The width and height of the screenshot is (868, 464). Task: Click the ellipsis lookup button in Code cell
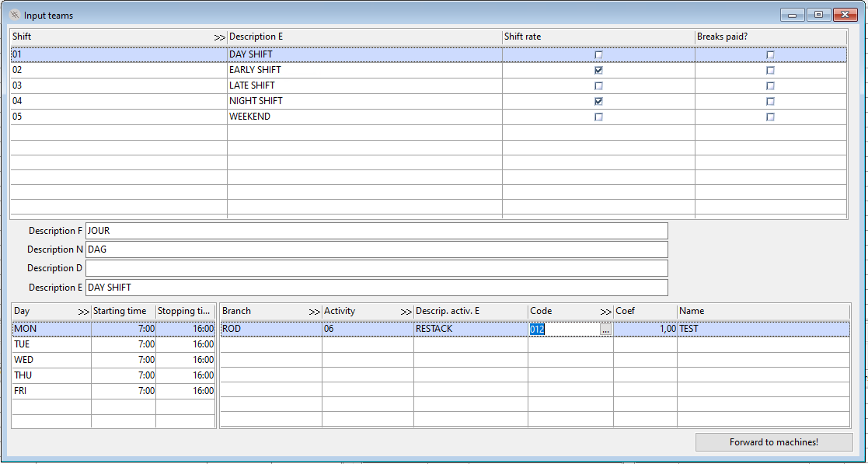(x=605, y=330)
